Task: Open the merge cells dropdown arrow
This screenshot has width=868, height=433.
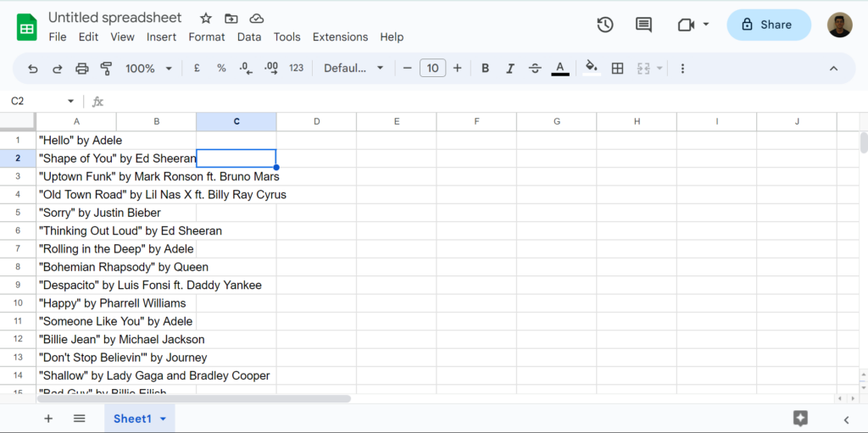Action: [x=659, y=68]
